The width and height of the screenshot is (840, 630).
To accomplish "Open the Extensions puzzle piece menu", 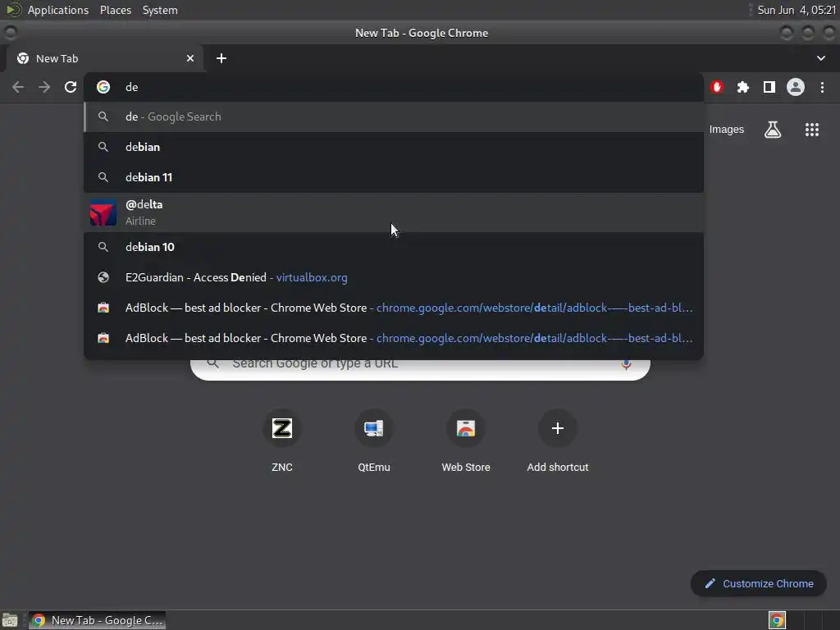I will point(742,87).
